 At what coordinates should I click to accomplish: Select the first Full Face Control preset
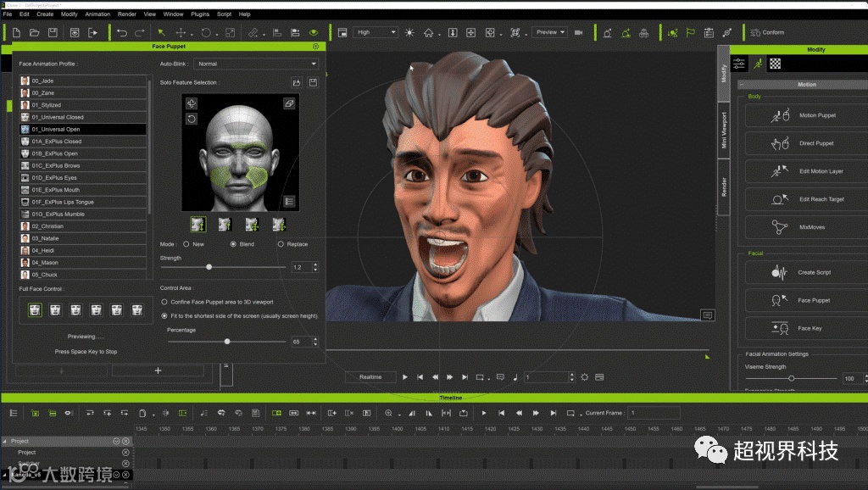click(x=35, y=310)
